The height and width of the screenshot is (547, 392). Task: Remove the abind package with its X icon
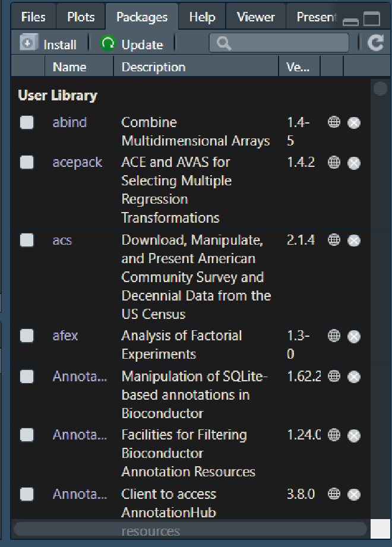[353, 123]
